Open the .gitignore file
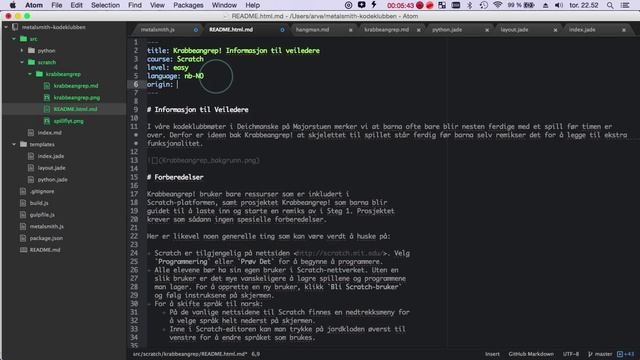The image size is (640, 360). [42, 191]
